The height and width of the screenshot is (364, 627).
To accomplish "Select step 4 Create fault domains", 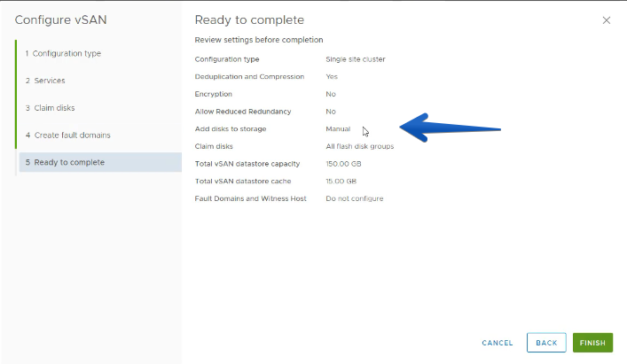I will 68,136.
